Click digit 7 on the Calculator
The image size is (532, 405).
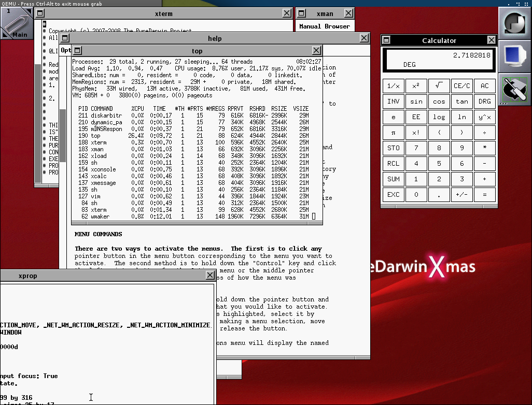(416, 148)
